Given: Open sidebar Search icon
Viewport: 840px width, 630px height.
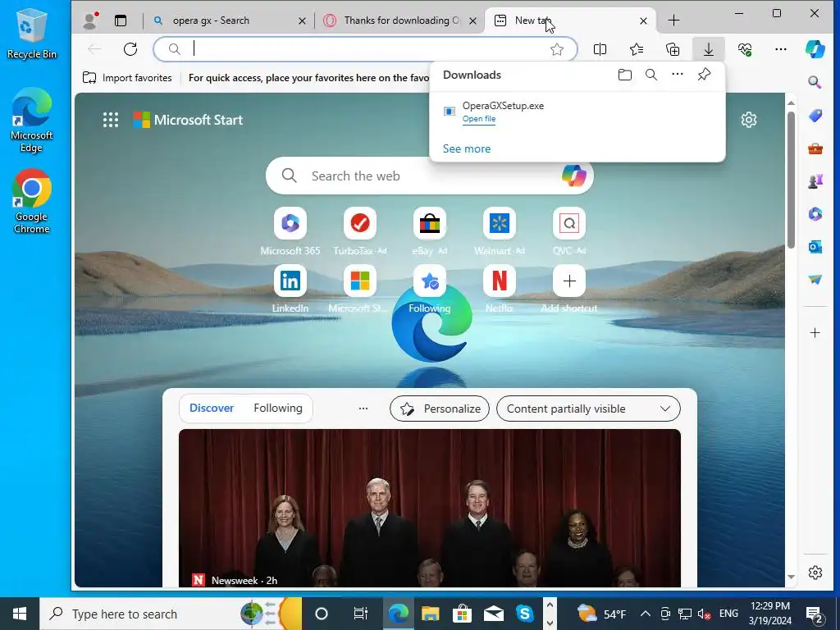Looking at the screenshot, I should (x=815, y=82).
